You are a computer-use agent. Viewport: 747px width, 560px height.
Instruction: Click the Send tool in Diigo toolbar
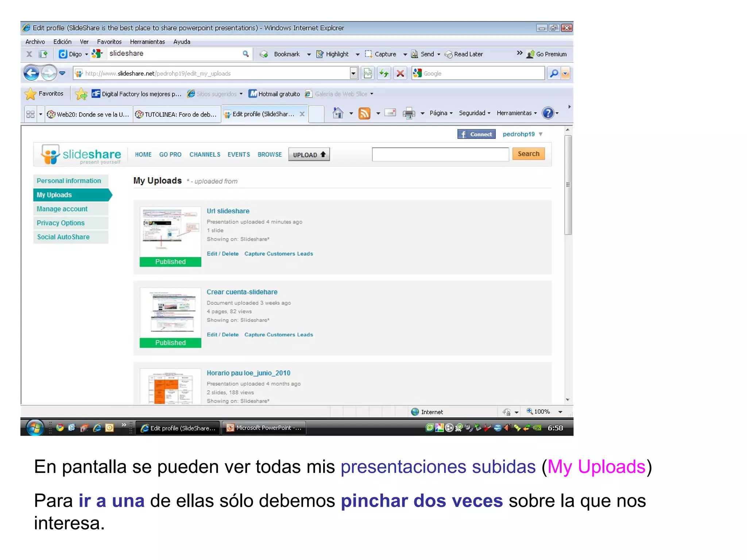point(422,54)
